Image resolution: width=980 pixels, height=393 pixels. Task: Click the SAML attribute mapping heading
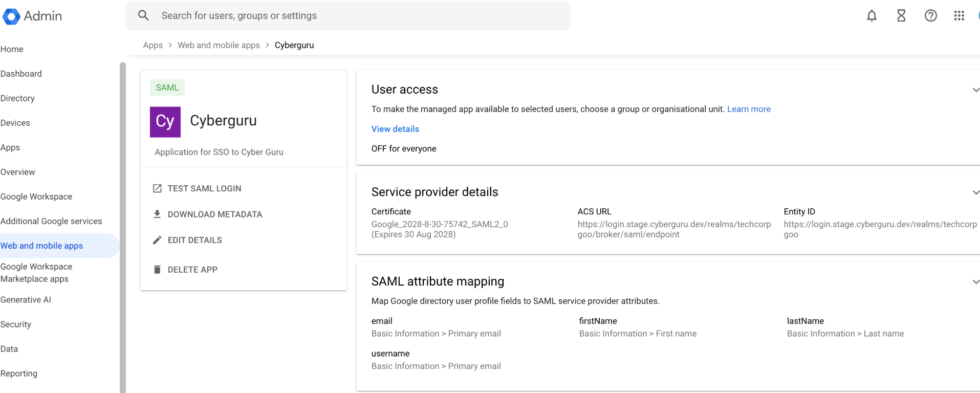point(438,281)
